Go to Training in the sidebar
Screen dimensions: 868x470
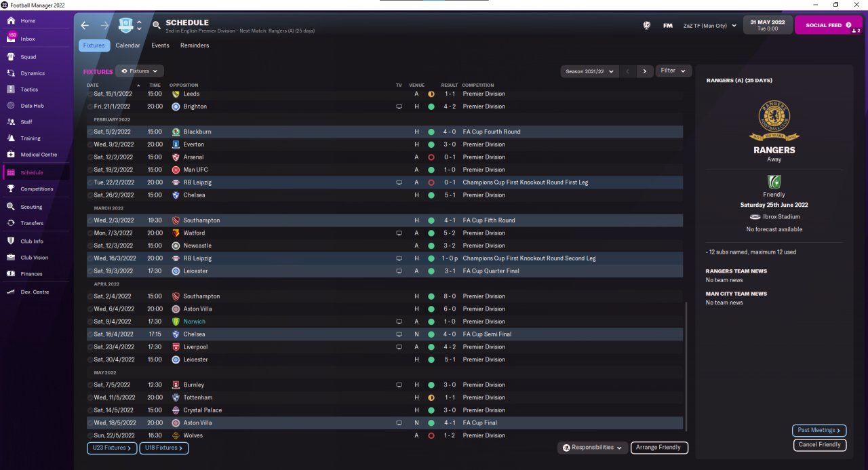(x=35, y=138)
